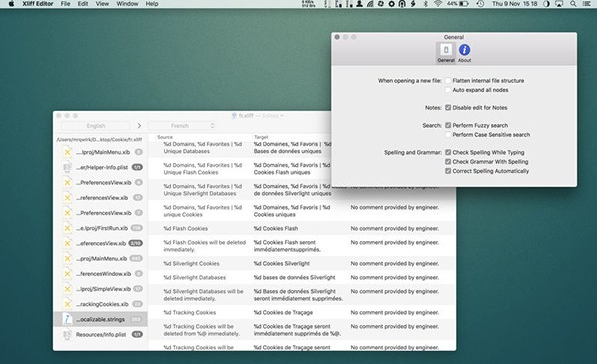Open Notification Center icon in menu bar

click(x=587, y=4)
